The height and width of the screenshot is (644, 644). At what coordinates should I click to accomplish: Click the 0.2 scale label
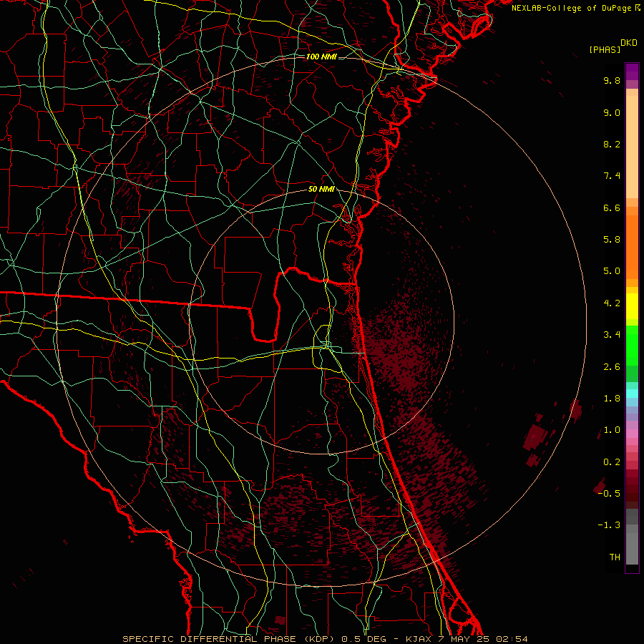(x=612, y=462)
